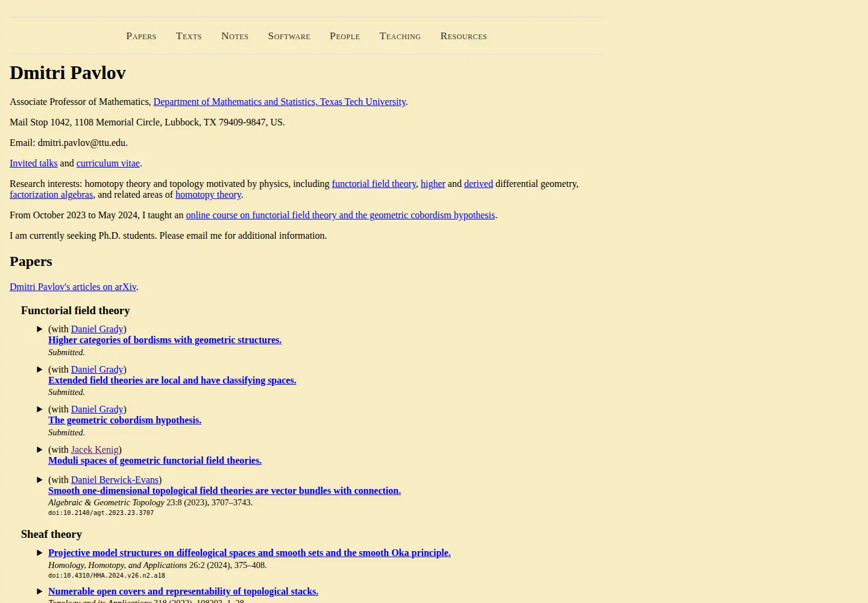Image resolution: width=868 pixels, height=603 pixels.
Task: View the curriculum vitae link
Action: [108, 163]
